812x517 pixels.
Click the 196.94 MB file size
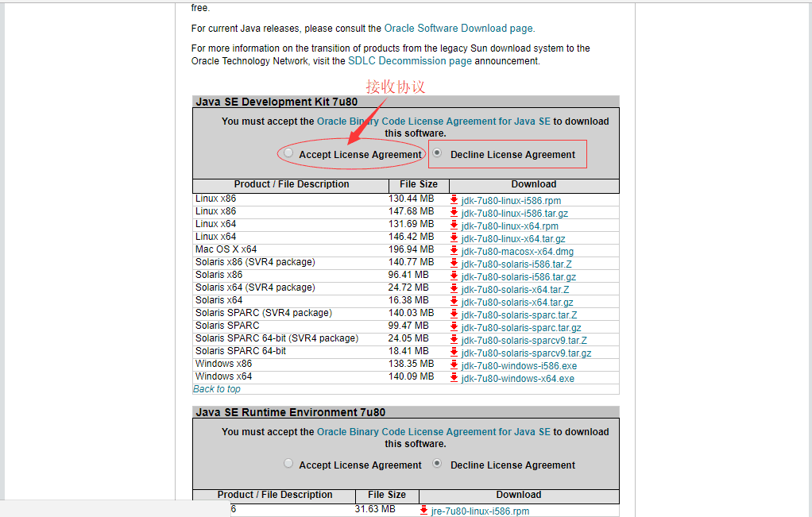(x=412, y=249)
